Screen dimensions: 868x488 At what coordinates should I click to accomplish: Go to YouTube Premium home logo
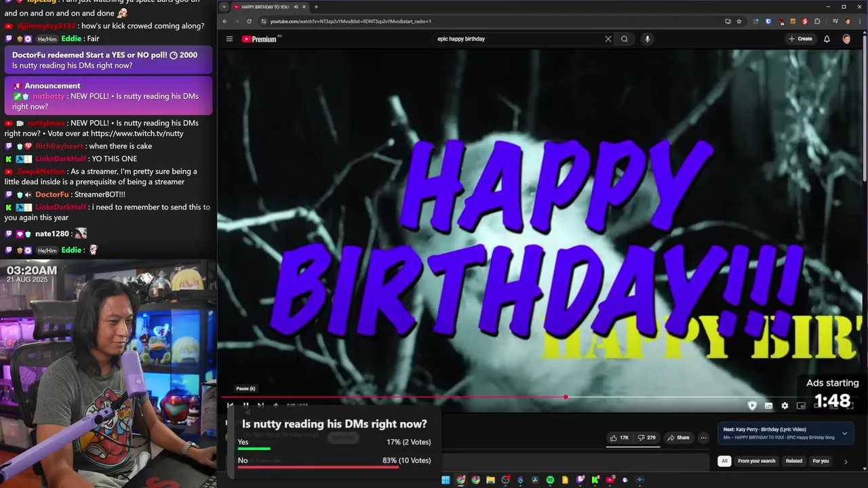tap(261, 39)
